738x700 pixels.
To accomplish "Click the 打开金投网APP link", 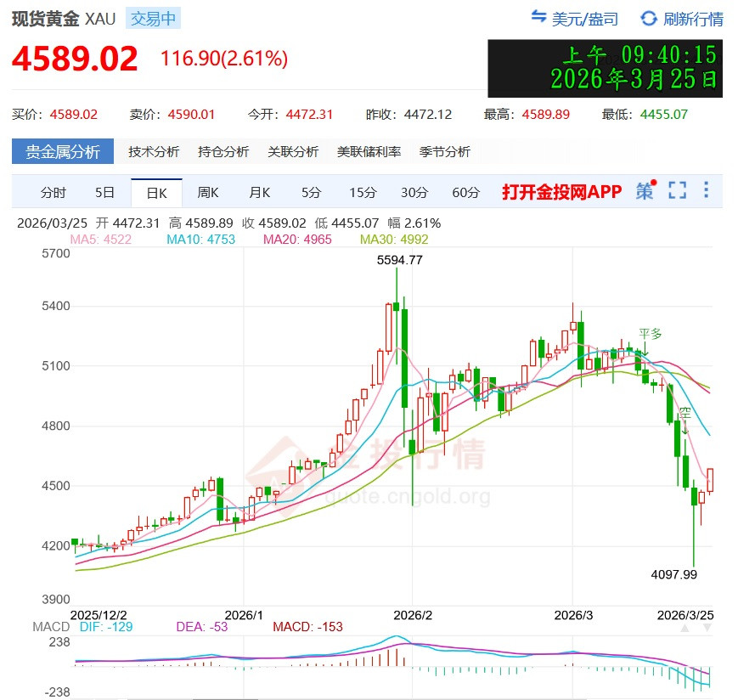I will pyautogui.click(x=561, y=192).
